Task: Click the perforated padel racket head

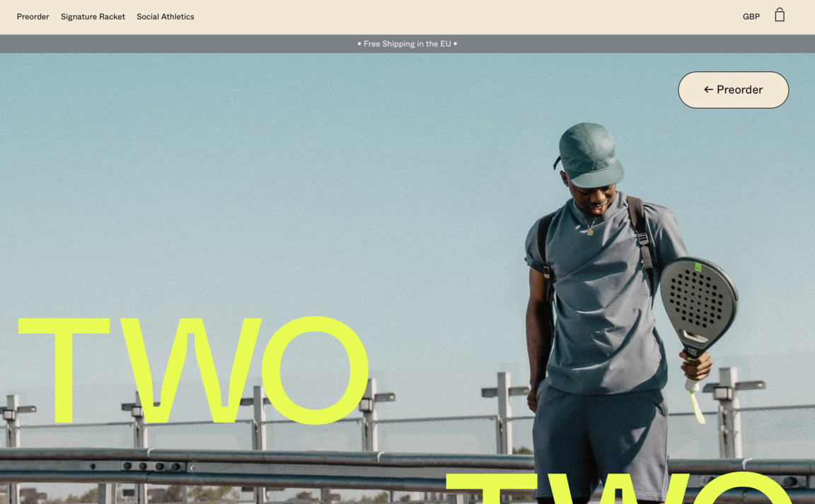Action: 697,298
